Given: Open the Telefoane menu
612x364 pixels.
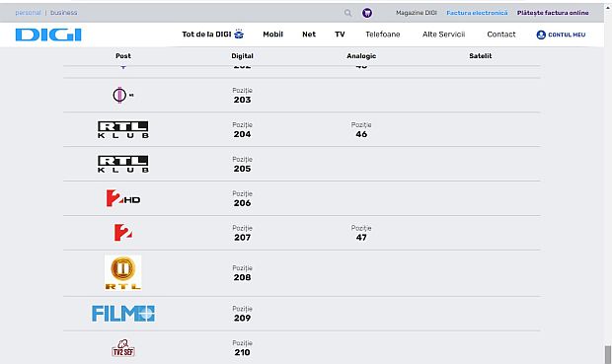Looking at the screenshot, I should point(383,35).
